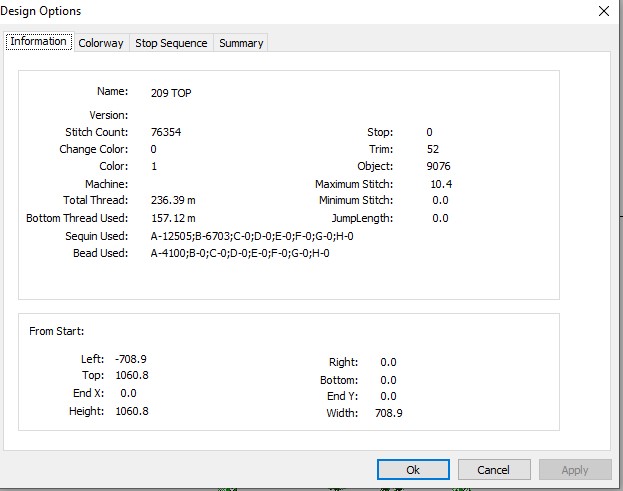Screen dimensions: 623x491
Task: Click the Trim value 52
Action: coord(433,149)
